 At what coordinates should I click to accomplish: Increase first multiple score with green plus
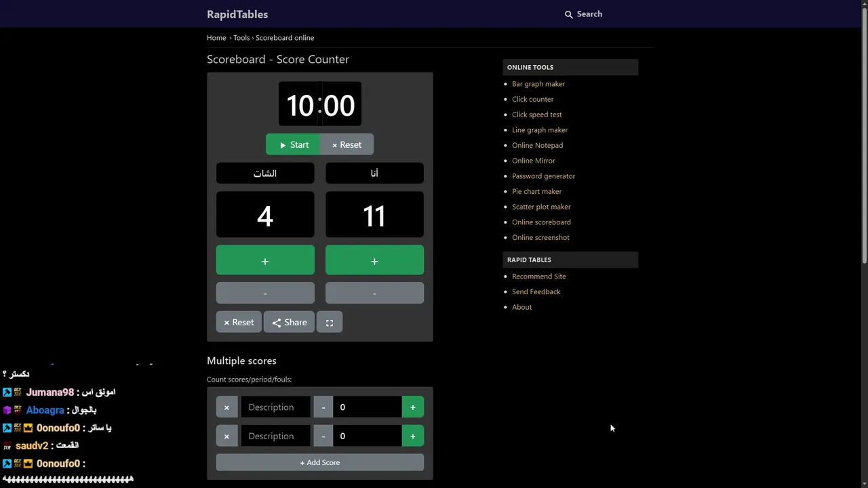[x=413, y=407]
